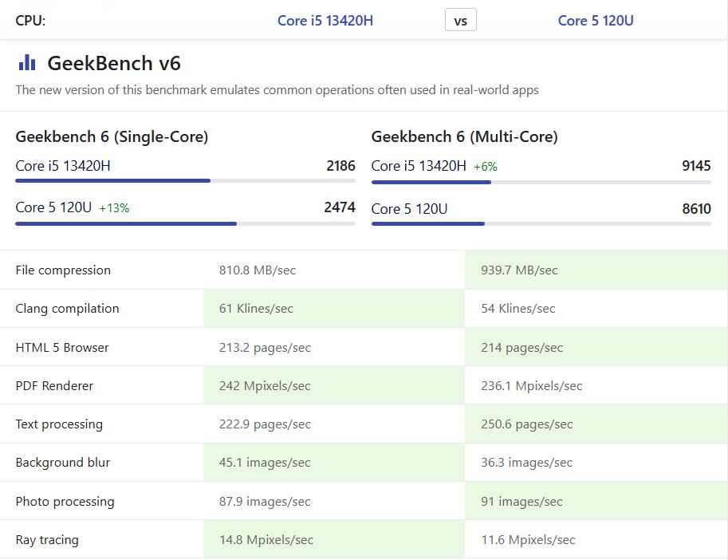Click the single-core score 2186

[340, 166]
